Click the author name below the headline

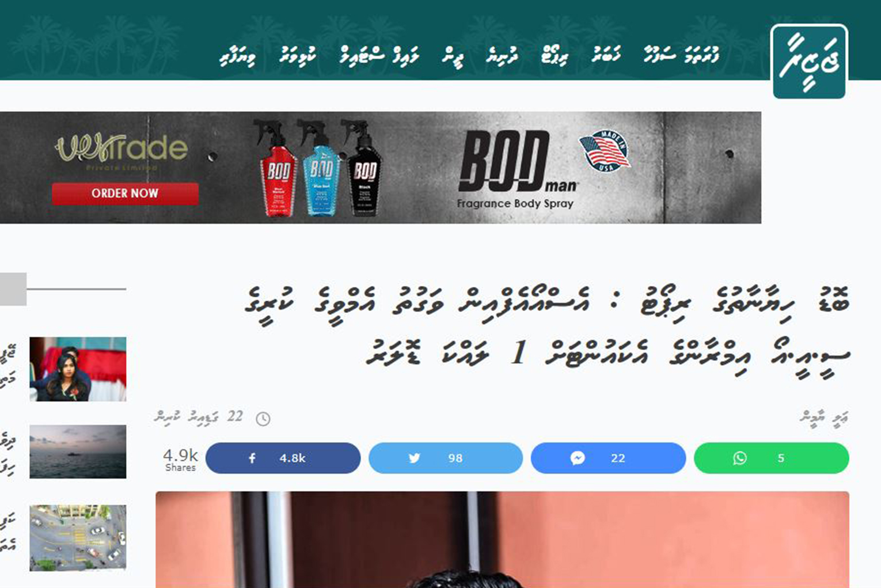[x=824, y=417]
